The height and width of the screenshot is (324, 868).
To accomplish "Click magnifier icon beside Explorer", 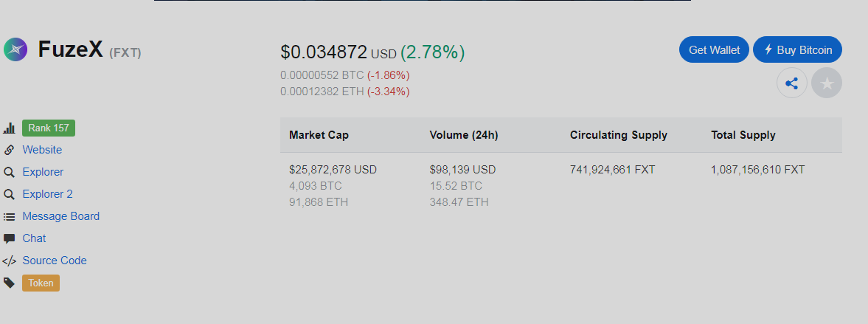I will point(10,172).
